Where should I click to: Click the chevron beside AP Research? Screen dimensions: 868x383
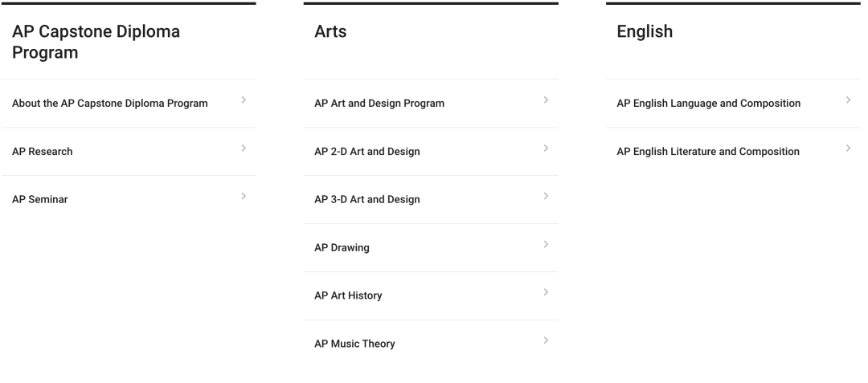tap(244, 148)
